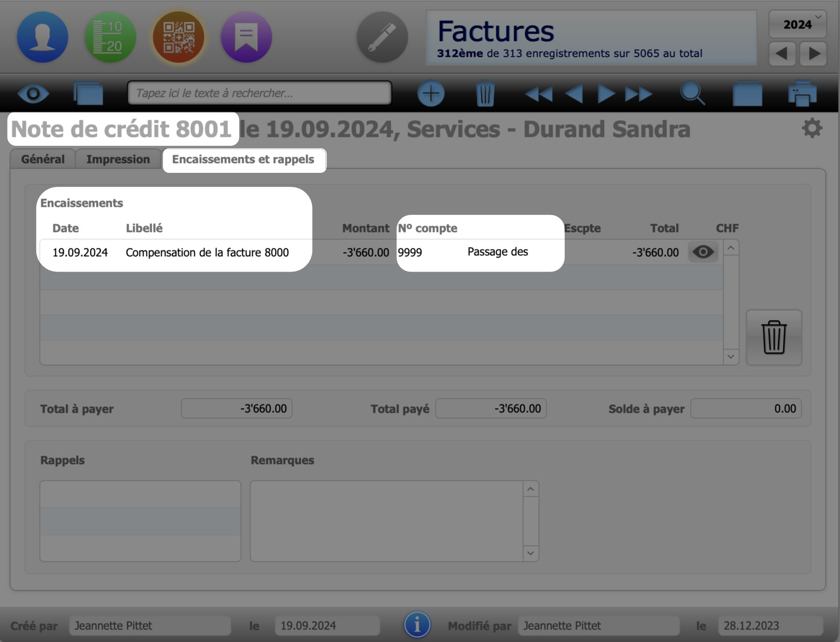
Task: Switch to the Général tab
Action: [43, 159]
